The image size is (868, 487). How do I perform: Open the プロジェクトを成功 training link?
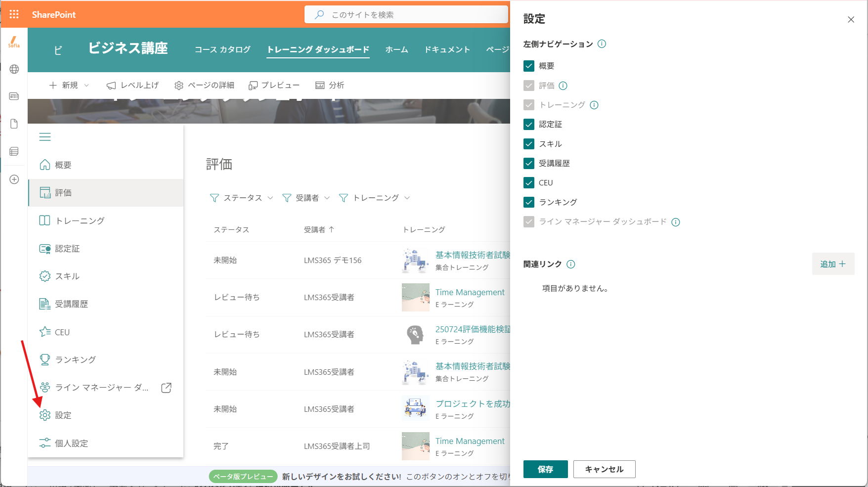473,403
